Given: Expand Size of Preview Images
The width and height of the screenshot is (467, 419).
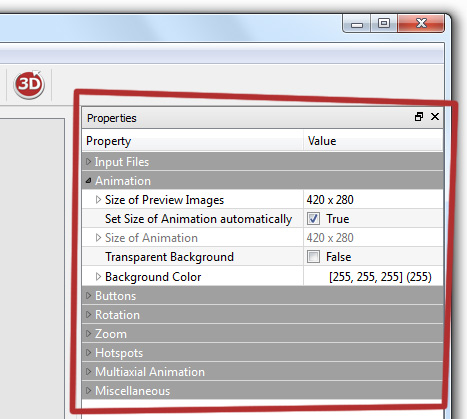Looking at the screenshot, I should (98, 200).
